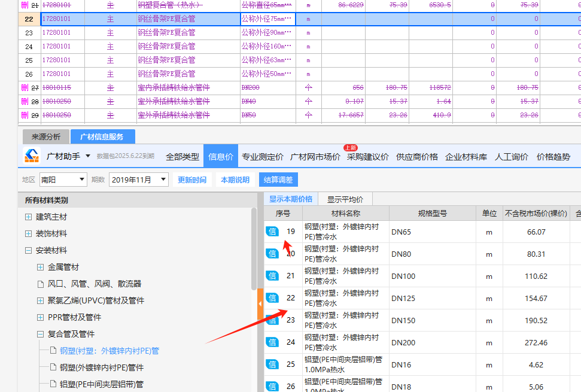Screen dimensions: 581x392
Task: Open the 地区 南阳 dropdown
Action: point(63,180)
